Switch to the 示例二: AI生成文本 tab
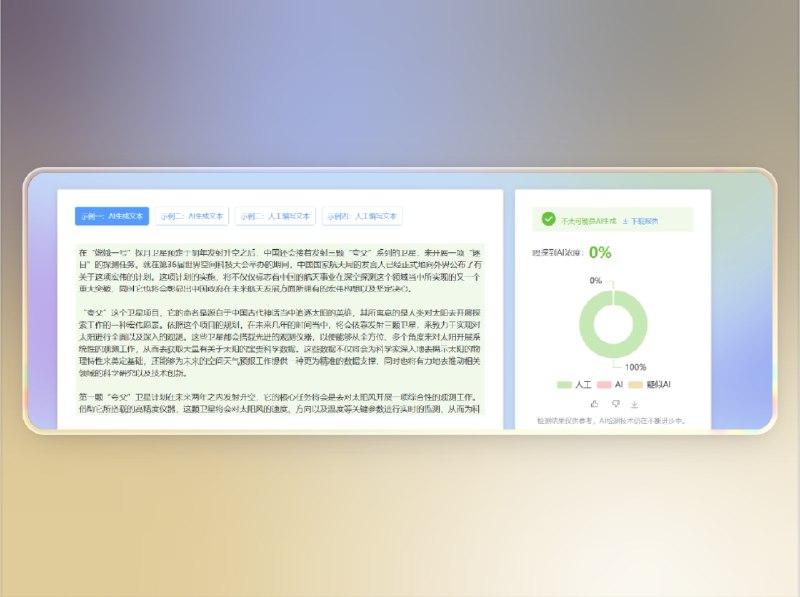 (x=192, y=217)
